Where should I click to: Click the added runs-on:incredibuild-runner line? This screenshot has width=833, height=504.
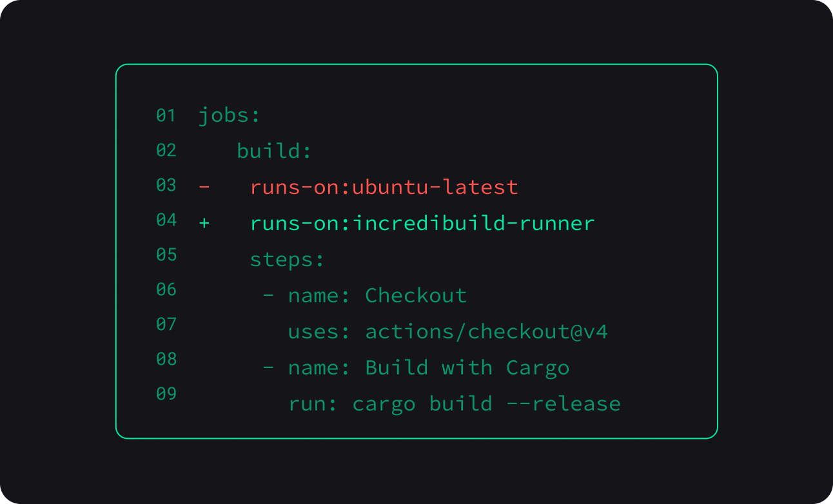[422, 224]
